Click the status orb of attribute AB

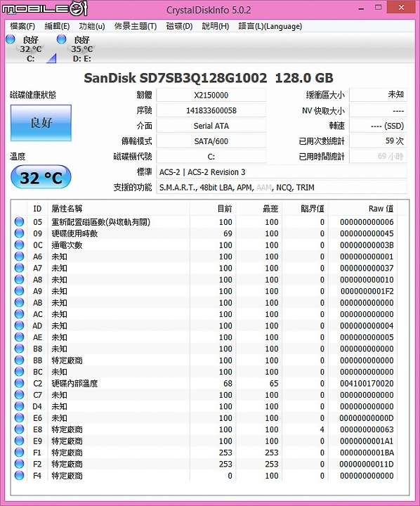(20, 302)
